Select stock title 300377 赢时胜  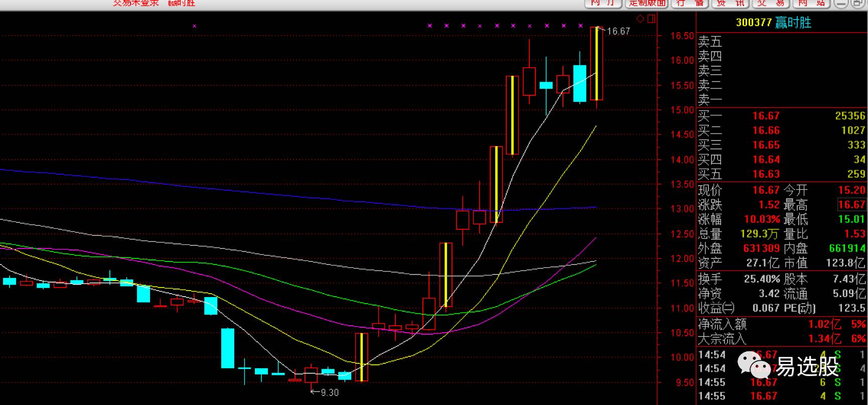click(x=773, y=23)
